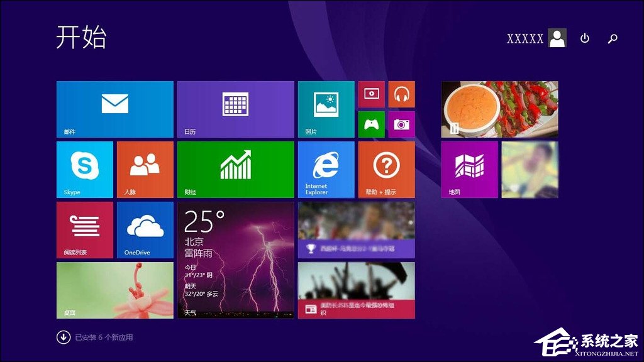Click the XXXXX user account avatar
The image size is (644, 362).
pyautogui.click(x=556, y=38)
